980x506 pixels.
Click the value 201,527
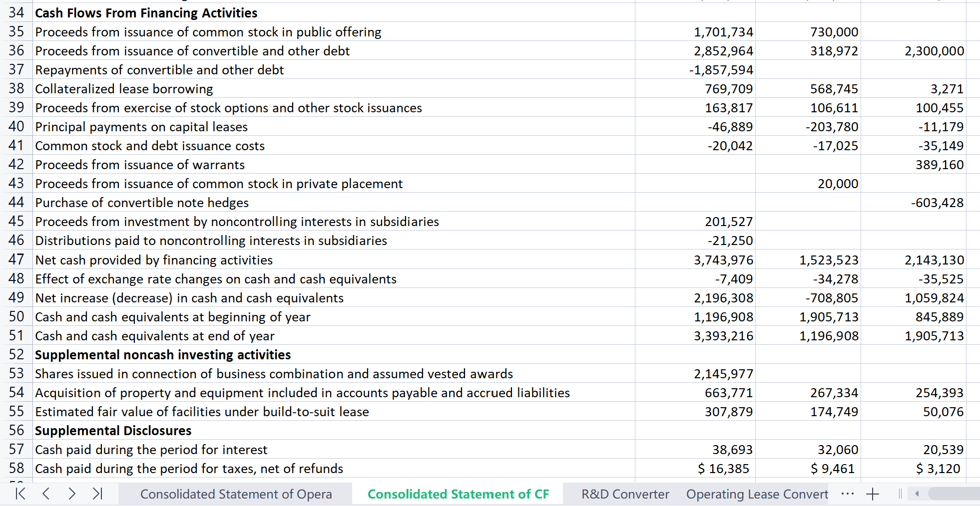pyautogui.click(x=729, y=222)
